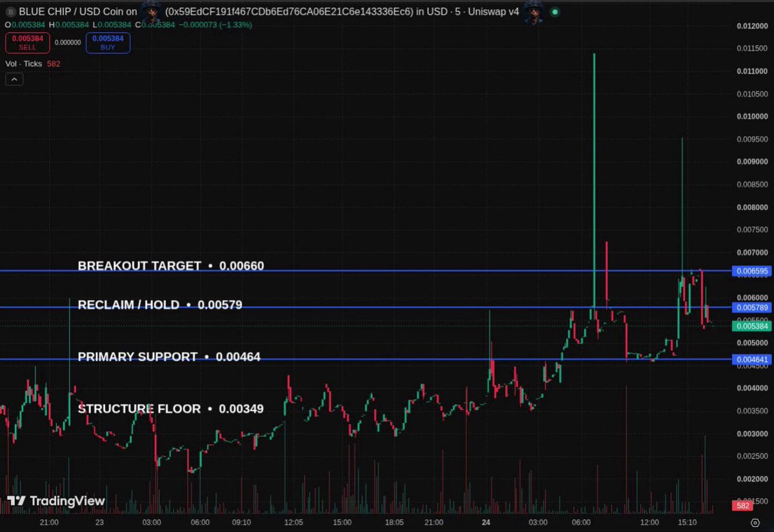774x532 pixels.
Task: Click the open price "O0.005384" in legend
Action: tap(26, 25)
